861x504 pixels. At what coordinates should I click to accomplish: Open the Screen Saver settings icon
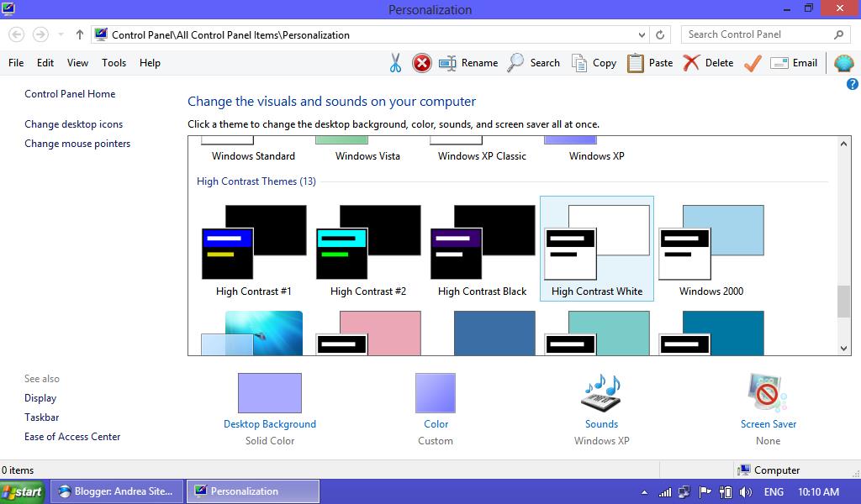(x=768, y=393)
